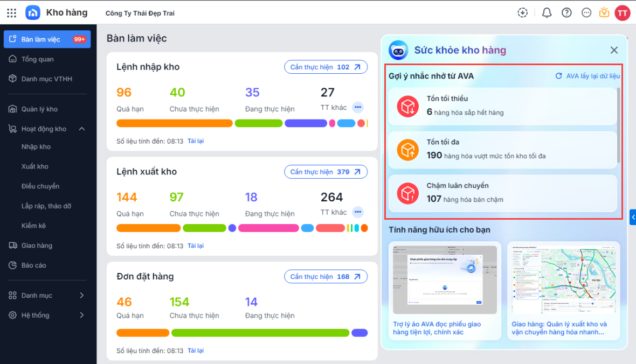Collapse the Hoạt động kho menu

(x=82, y=129)
